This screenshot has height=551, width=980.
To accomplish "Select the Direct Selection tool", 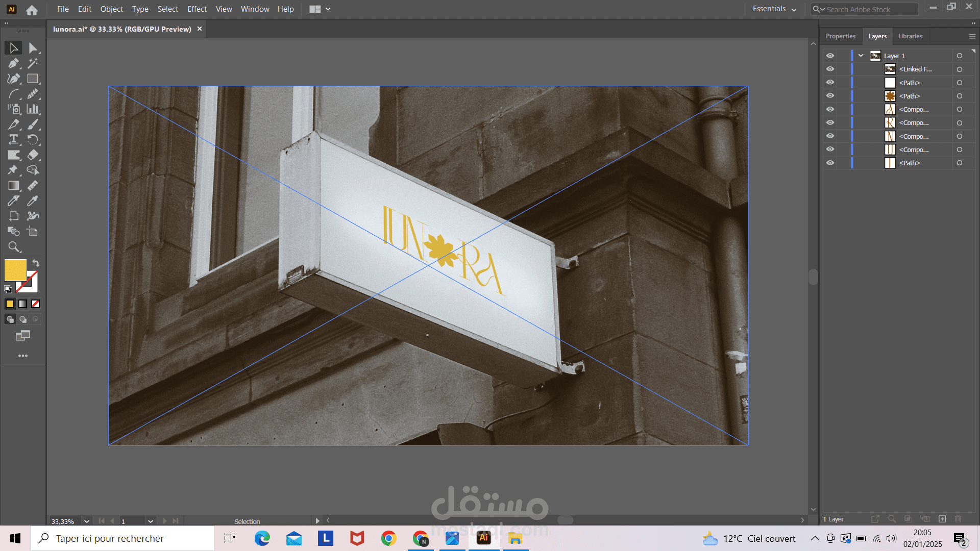I will coord(33,48).
